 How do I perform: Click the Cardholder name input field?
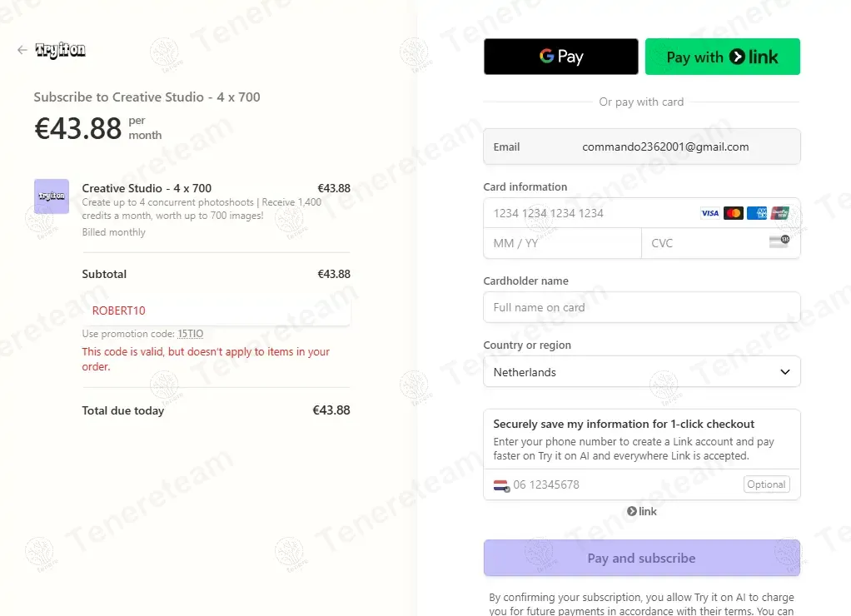pyautogui.click(x=641, y=307)
